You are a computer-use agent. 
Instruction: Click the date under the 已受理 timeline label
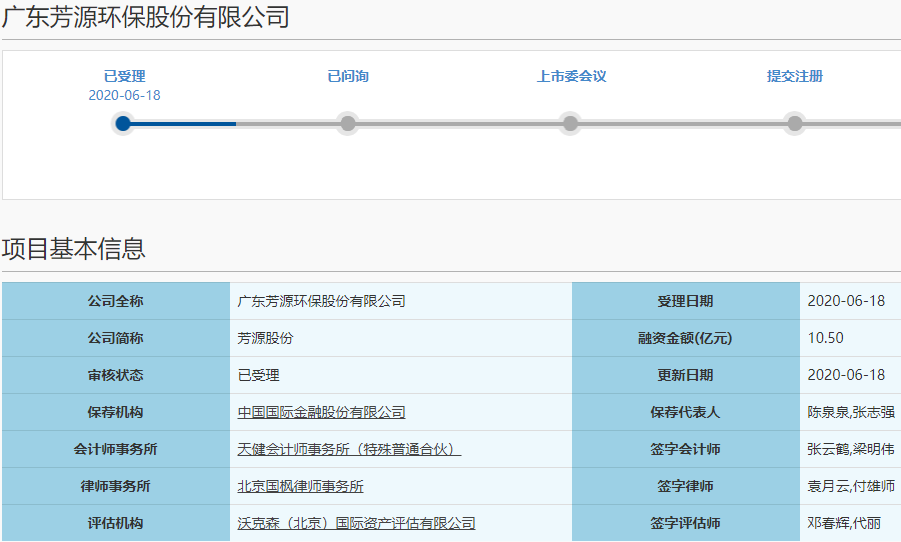point(124,95)
